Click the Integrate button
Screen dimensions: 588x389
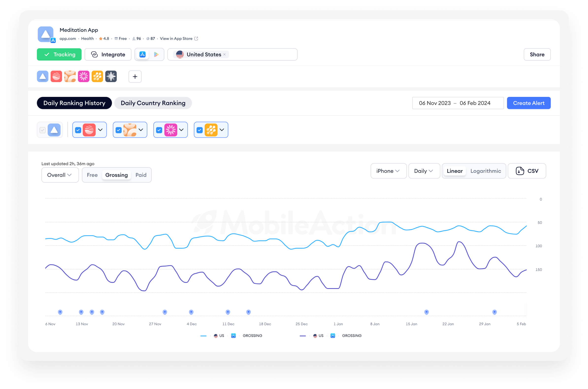108,54
